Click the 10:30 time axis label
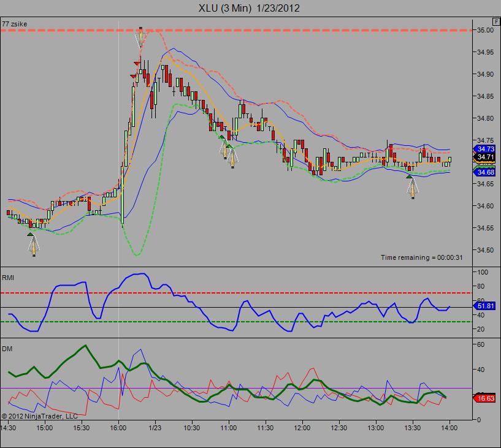This screenshot has width=501, height=448. (192, 428)
